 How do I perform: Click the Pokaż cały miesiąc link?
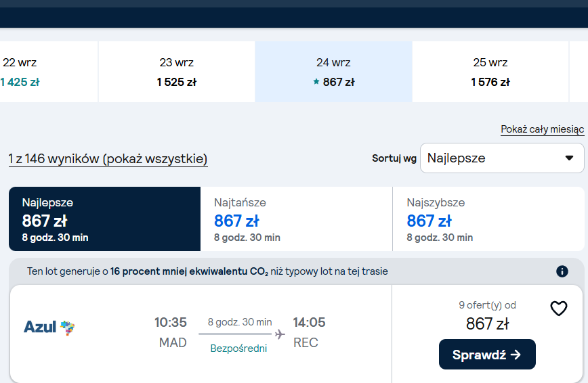click(x=542, y=129)
